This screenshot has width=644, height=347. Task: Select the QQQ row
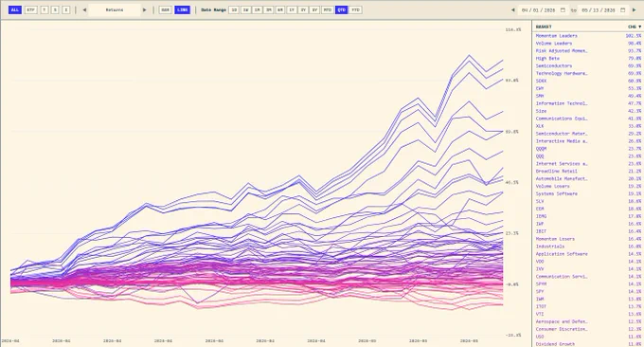pyautogui.click(x=588, y=156)
